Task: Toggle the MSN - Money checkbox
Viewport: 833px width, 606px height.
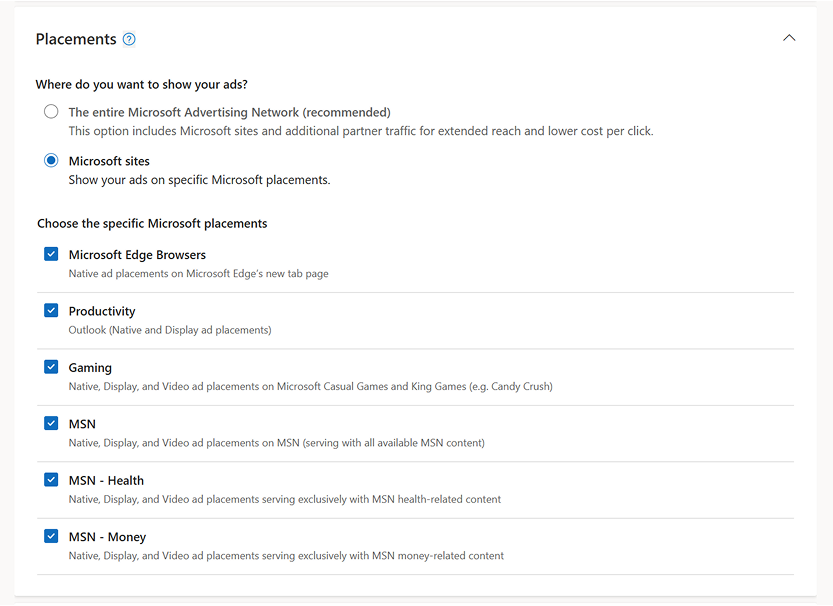Action: (x=51, y=536)
